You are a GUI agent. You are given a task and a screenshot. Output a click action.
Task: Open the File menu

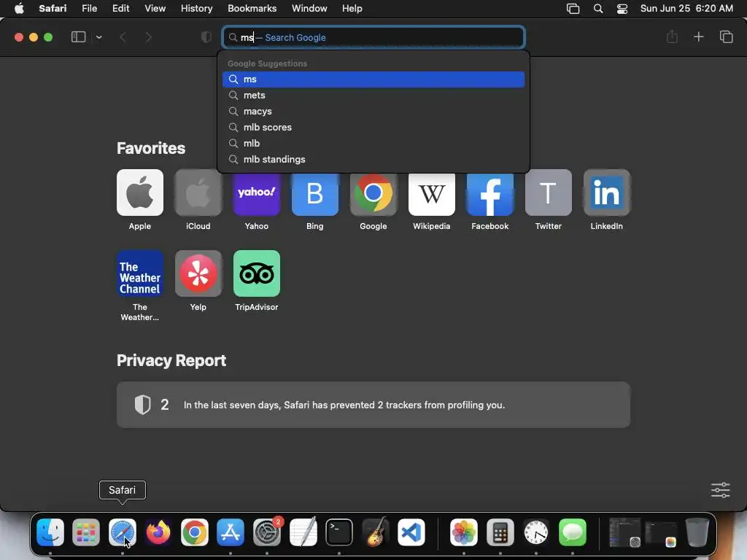coord(89,9)
